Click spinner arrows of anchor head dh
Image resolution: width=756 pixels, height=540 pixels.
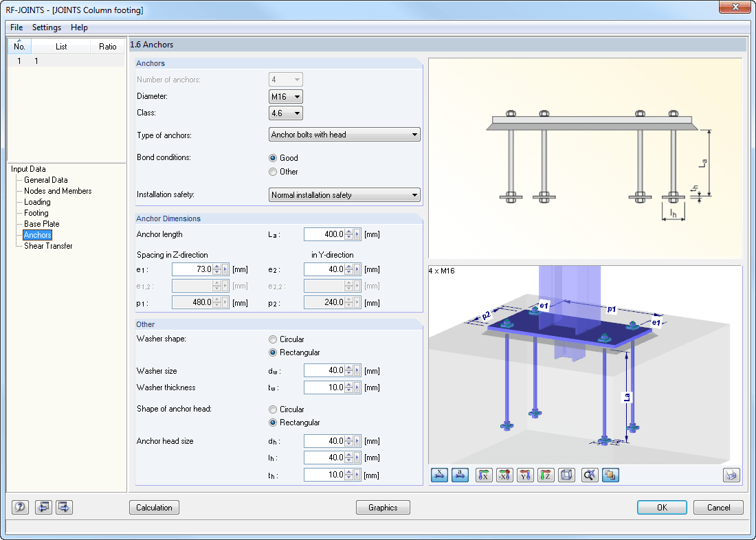click(x=349, y=440)
